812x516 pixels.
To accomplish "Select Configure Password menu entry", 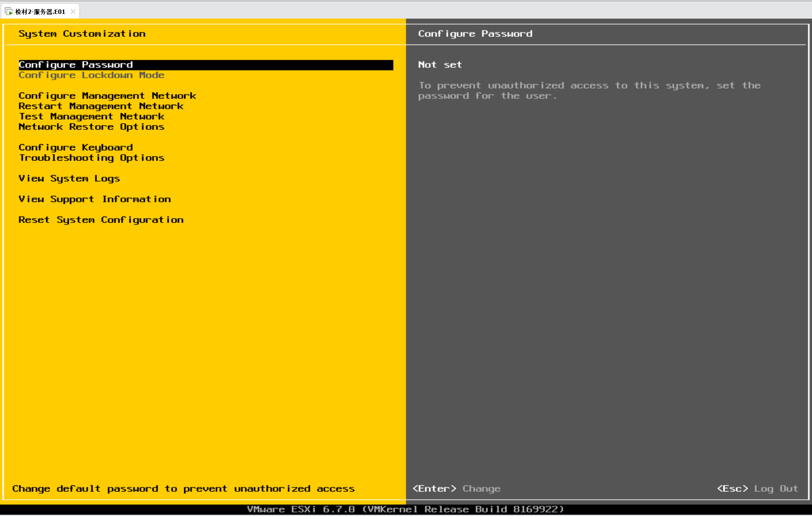I will pyautogui.click(x=76, y=65).
